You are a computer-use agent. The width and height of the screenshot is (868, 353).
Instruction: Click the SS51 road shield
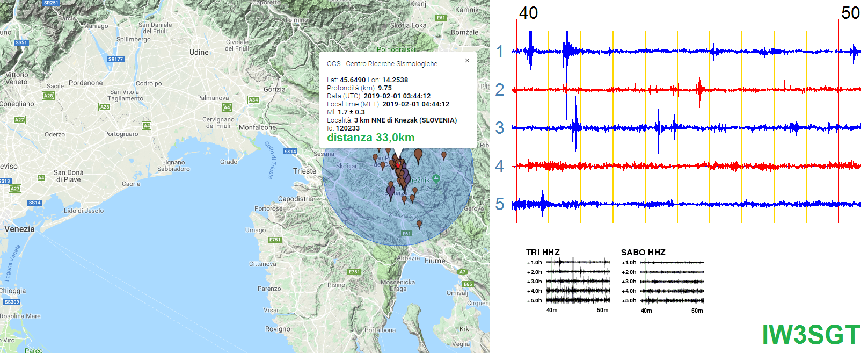[x=21, y=42]
